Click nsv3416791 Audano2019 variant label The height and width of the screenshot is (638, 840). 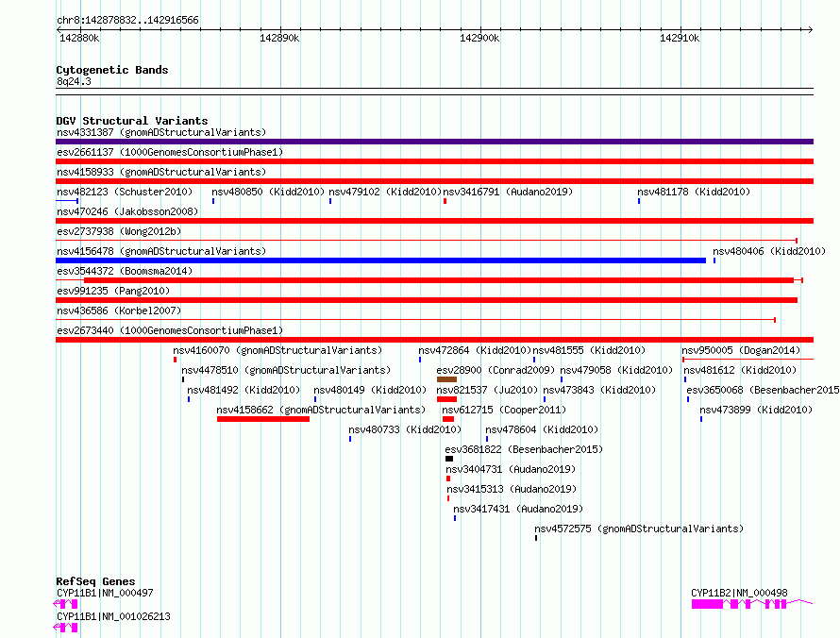(508, 192)
